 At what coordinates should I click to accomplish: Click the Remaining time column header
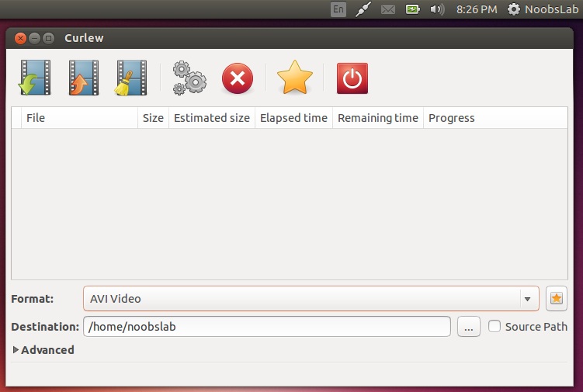pos(378,118)
